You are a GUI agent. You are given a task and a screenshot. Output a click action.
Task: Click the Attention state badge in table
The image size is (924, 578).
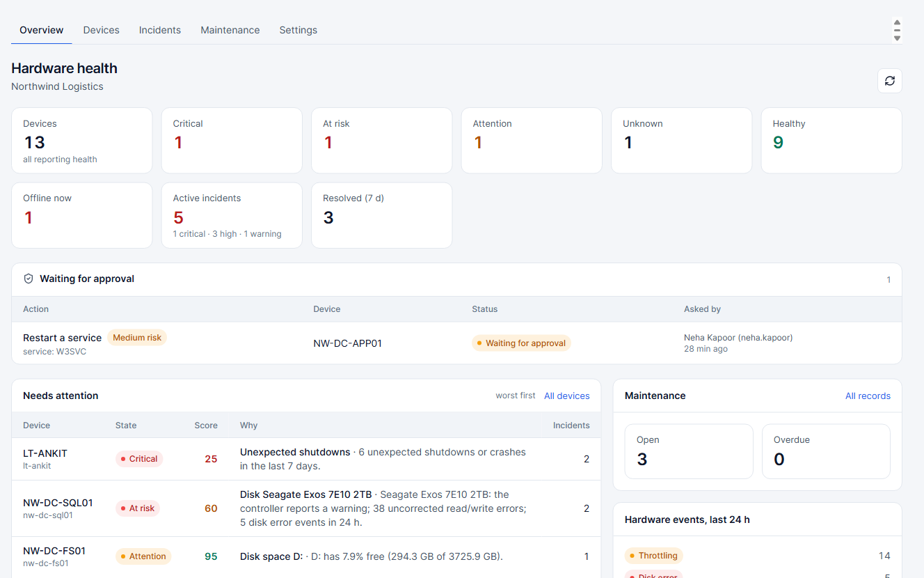(x=143, y=556)
